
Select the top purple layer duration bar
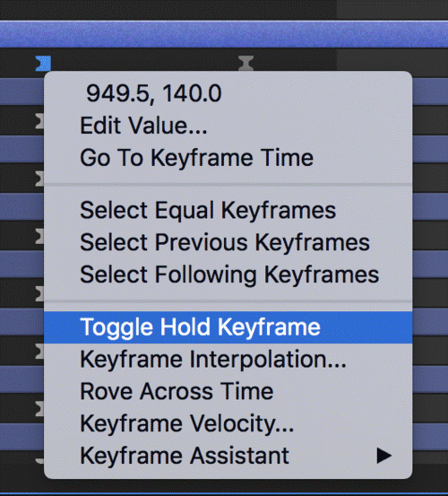pyautogui.click(x=224, y=34)
